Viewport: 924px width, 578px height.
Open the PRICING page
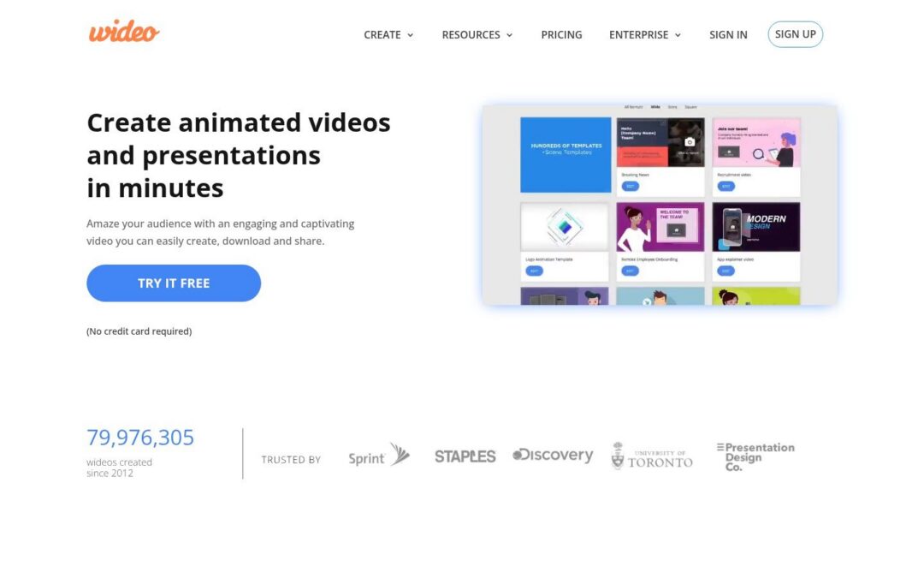pyautogui.click(x=561, y=34)
